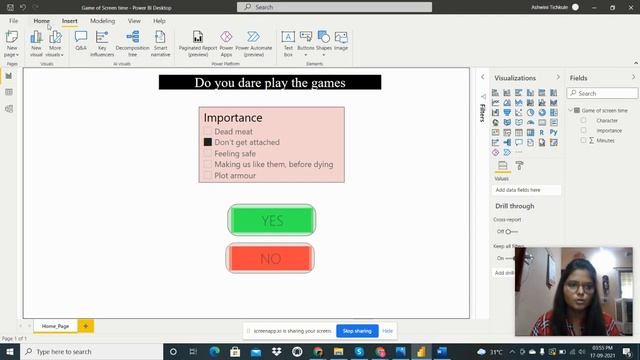The image size is (640, 360).
Task: Insert Power Apps visual from ribbon
Action: [x=226, y=43]
